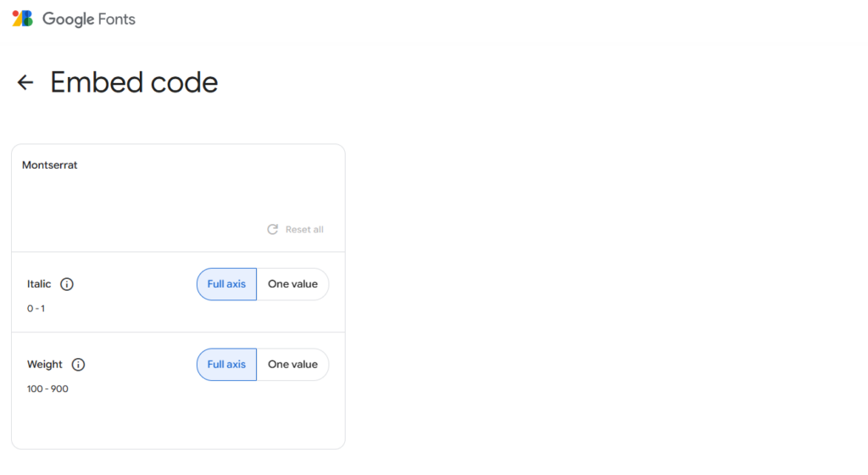Viewport: 868px width, 475px height.
Task: Click the letter G in the Google wordmark
Action: point(48,19)
